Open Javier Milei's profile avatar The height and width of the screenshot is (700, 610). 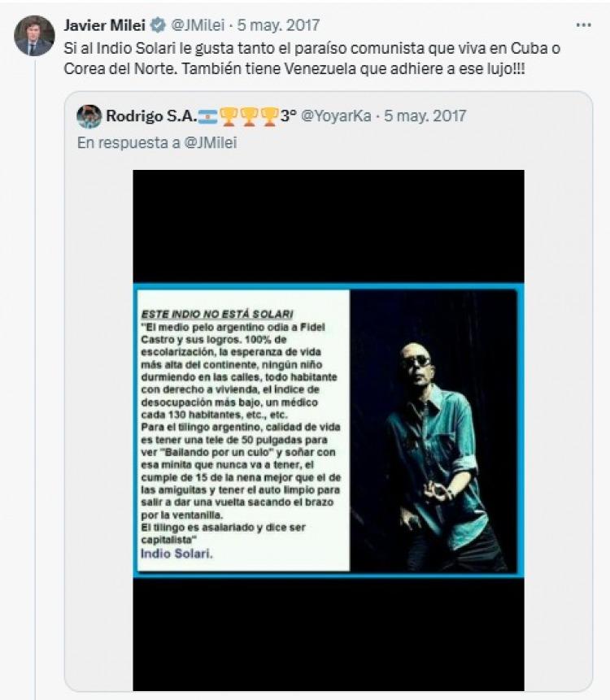pos(34,36)
